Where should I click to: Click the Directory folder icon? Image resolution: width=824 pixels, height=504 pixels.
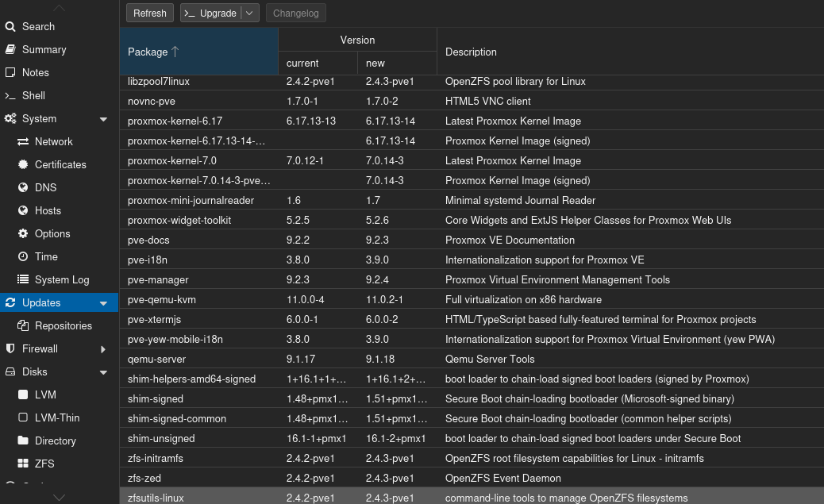22,441
